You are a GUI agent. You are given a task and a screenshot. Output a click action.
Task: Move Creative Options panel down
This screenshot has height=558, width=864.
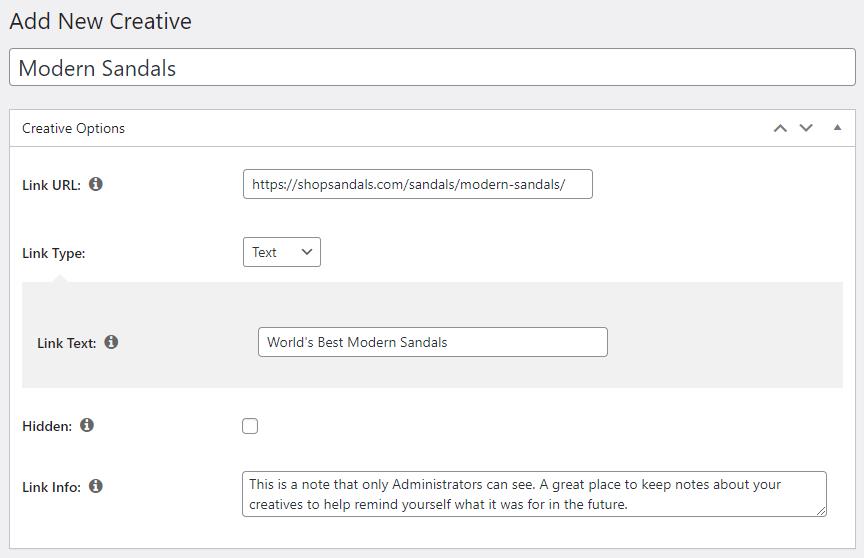pos(806,128)
